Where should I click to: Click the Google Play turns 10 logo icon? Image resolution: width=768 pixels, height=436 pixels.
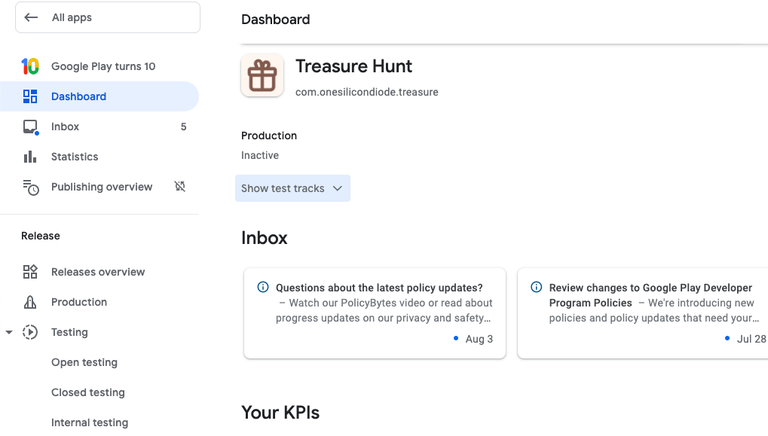pos(30,66)
